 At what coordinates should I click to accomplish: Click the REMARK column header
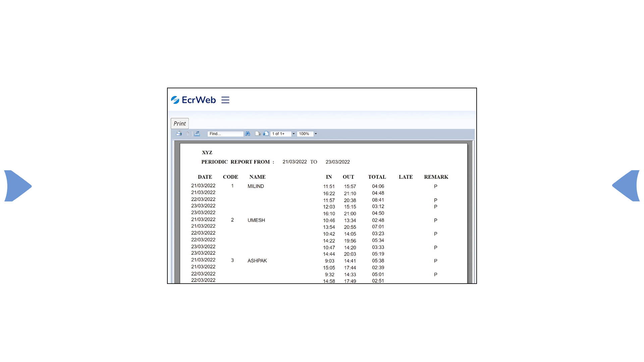[436, 177]
